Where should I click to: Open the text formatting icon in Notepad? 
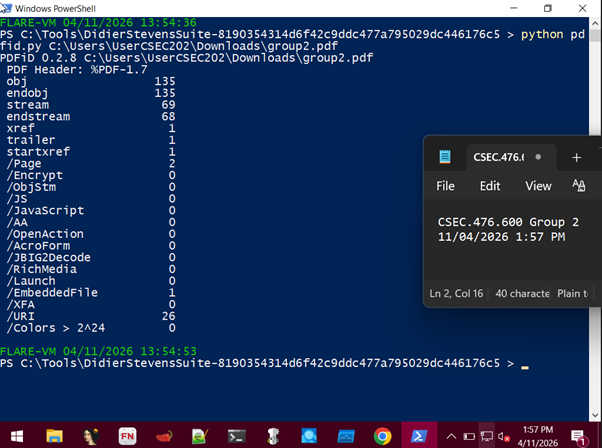tap(579, 185)
